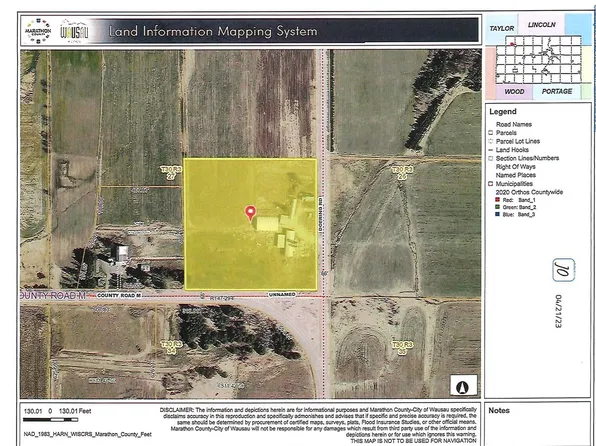Select the Parcels legend symbol
Viewport: 596px width, 446px height.
[x=491, y=133]
